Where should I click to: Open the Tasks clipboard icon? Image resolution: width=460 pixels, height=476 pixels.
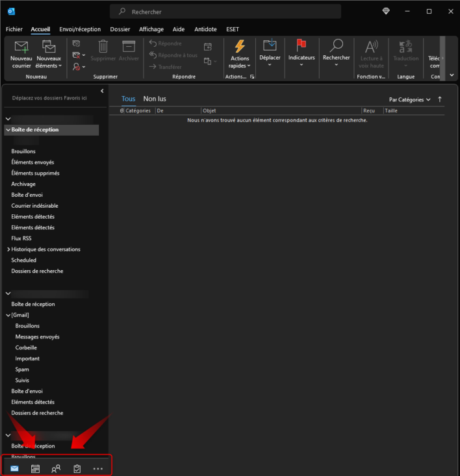coord(77,468)
